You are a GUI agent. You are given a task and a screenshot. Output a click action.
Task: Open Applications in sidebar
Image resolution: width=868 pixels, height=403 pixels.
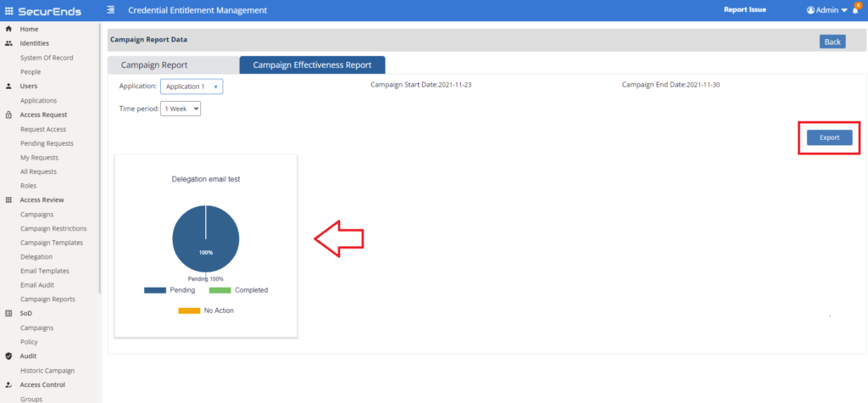click(x=38, y=101)
